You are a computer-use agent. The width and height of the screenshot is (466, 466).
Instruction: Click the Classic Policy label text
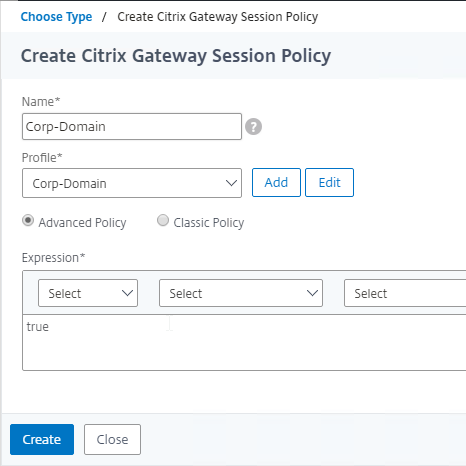click(x=209, y=223)
